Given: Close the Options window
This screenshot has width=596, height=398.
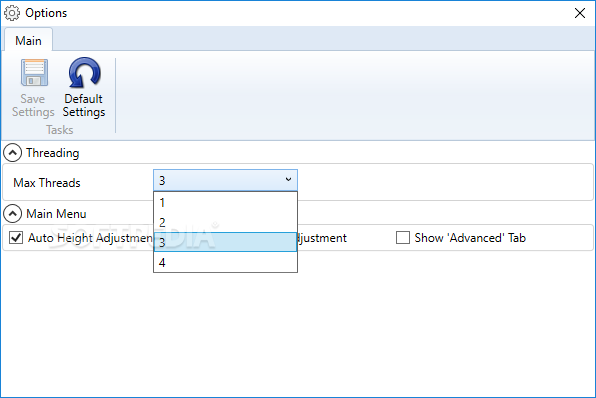Looking at the screenshot, I should (x=580, y=13).
